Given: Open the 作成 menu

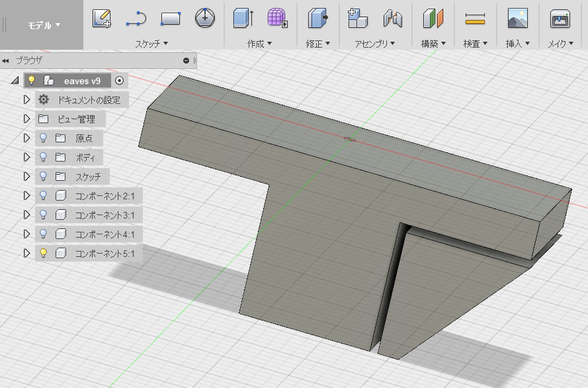Looking at the screenshot, I should coord(259,44).
